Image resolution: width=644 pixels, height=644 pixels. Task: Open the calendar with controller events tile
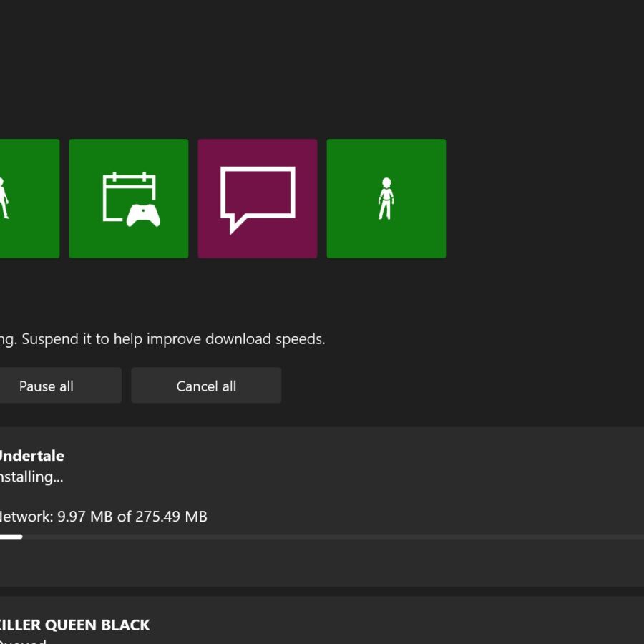[129, 198]
